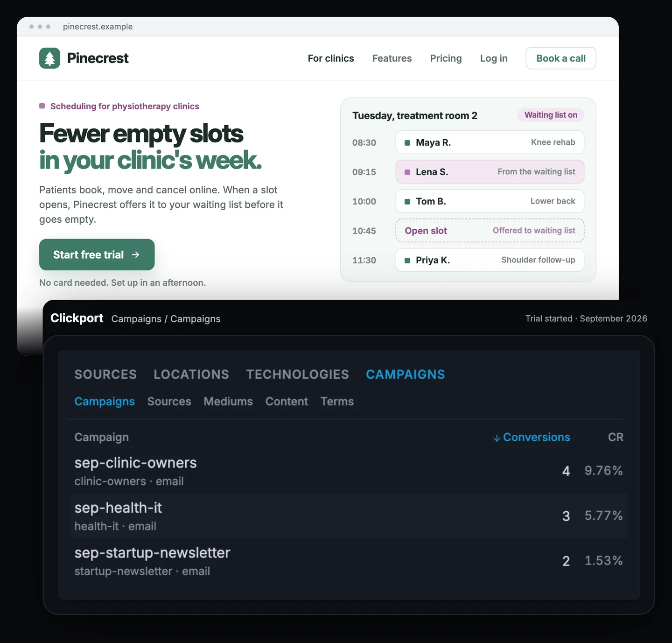Open the sep-health-it campaign row
672x643 pixels.
point(349,516)
